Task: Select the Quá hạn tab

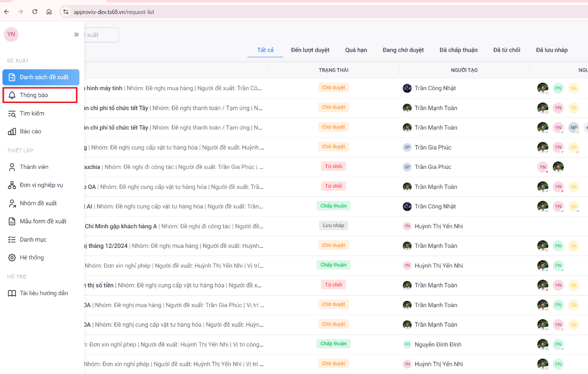Action: point(356,50)
